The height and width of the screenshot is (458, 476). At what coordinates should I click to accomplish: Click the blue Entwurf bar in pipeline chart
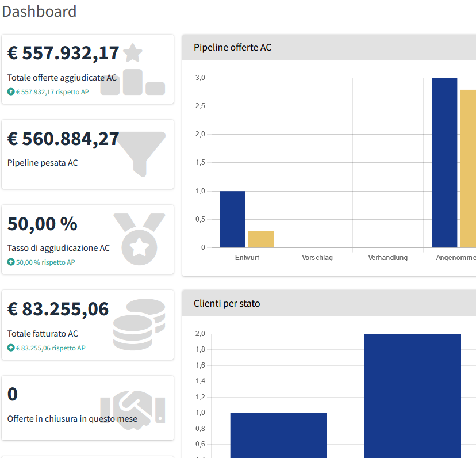pos(232,219)
